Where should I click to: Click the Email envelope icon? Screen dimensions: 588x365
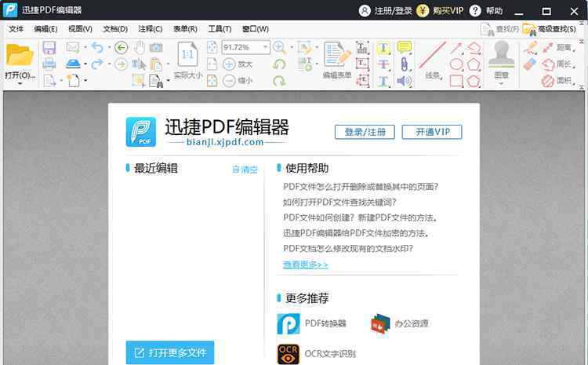pos(73,47)
